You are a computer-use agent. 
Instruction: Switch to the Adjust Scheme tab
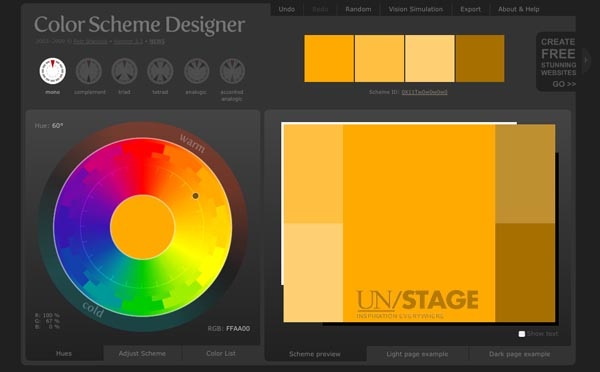[x=142, y=353]
